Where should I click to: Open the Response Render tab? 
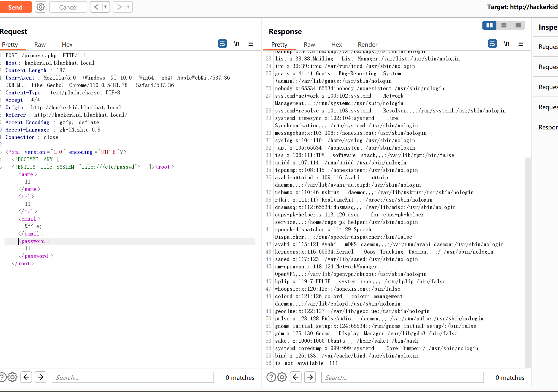coord(367,45)
